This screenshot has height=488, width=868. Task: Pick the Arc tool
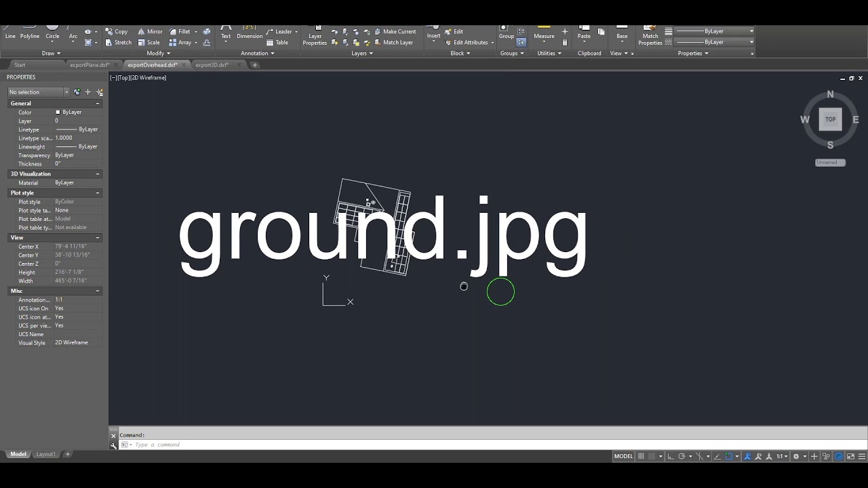tap(73, 34)
